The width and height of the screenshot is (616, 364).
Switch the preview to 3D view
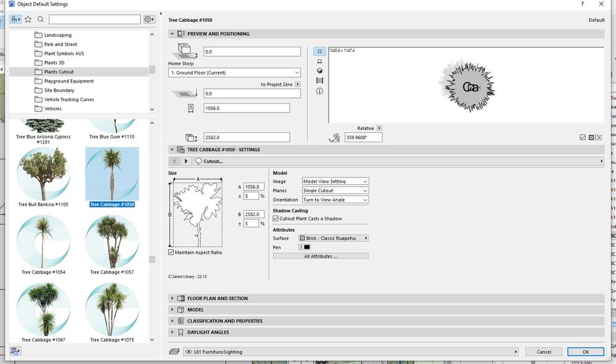[319, 71]
